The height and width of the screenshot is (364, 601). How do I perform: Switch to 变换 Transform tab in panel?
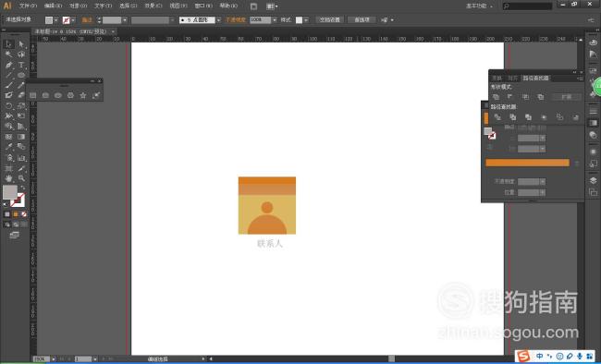(497, 79)
